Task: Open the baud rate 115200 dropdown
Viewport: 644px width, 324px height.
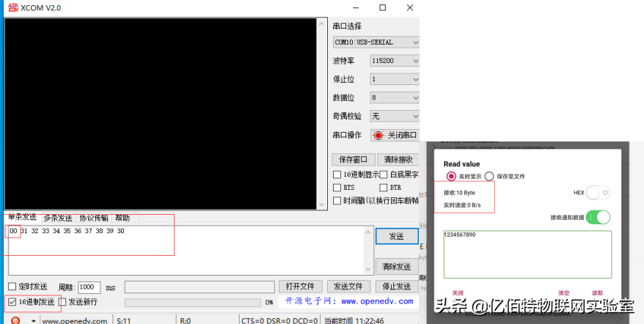Action: pyautogui.click(x=395, y=60)
